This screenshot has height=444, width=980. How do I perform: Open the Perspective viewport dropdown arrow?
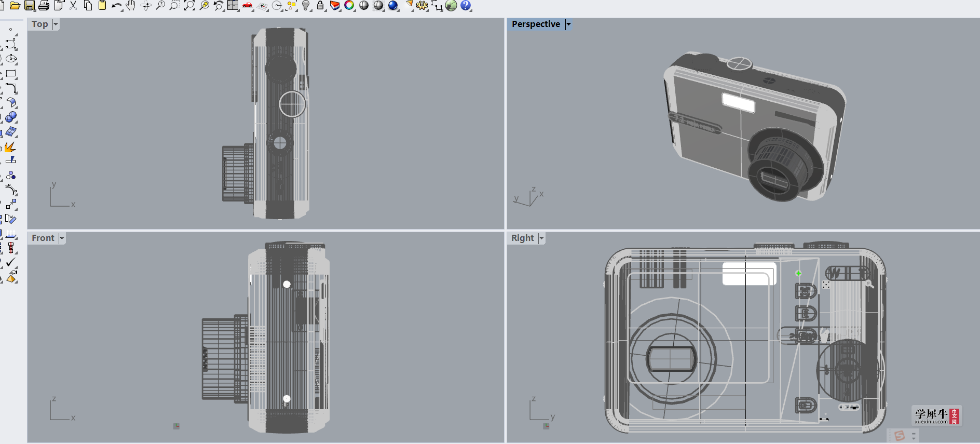point(568,24)
